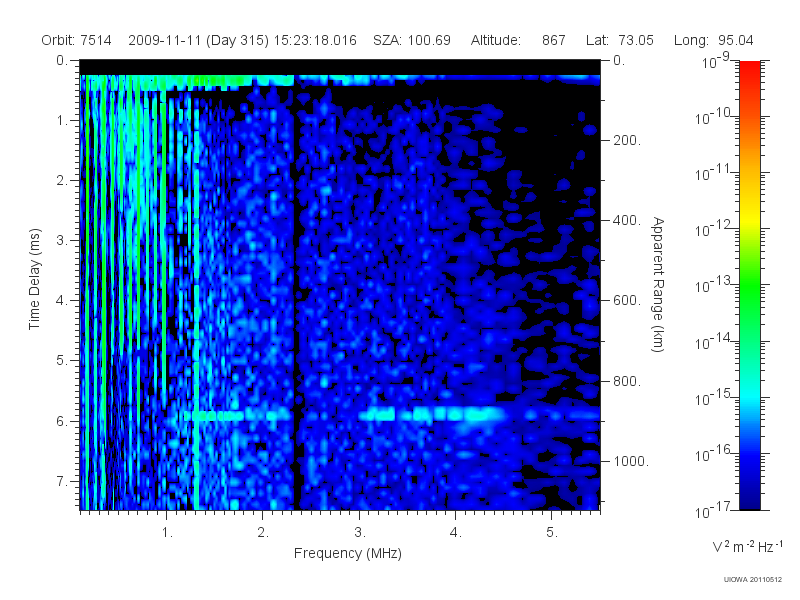Screen dimensions: 800x600
Task: Click the frequency tick label '4.' on x-axis
Action: click(x=456, y=533)
